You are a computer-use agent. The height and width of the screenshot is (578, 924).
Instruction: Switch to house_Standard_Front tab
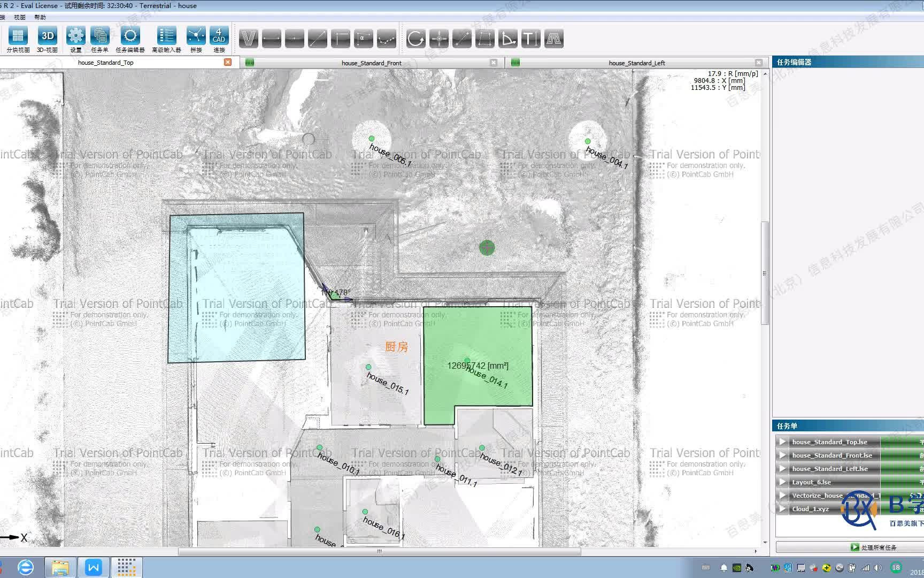click(x=372, y=63)
